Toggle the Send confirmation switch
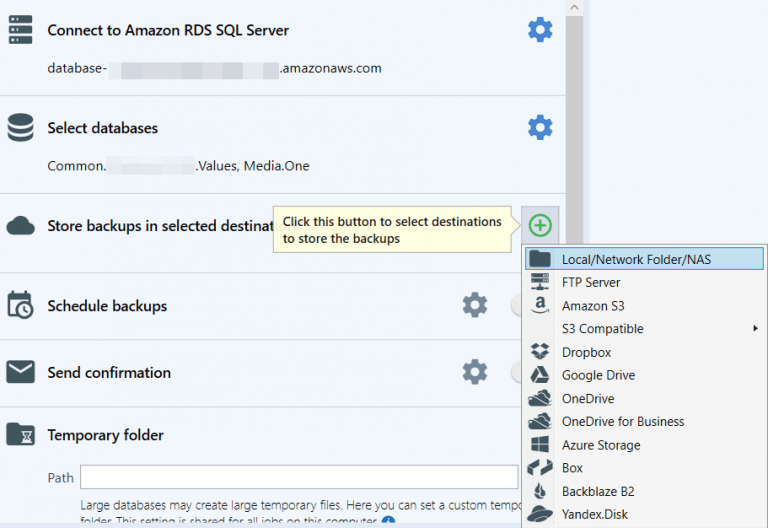The width and height of the screenshot is (768, 528). click(x=516, y=373)
